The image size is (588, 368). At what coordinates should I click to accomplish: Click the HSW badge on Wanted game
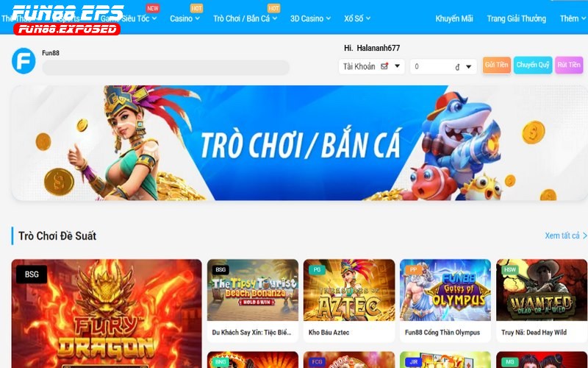pos(510,269)
